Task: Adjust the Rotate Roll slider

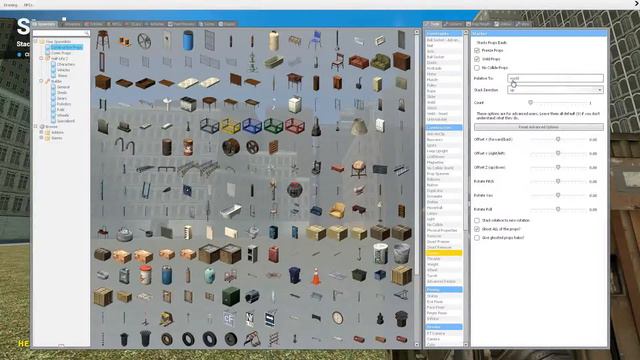Action: pos(558,209)
